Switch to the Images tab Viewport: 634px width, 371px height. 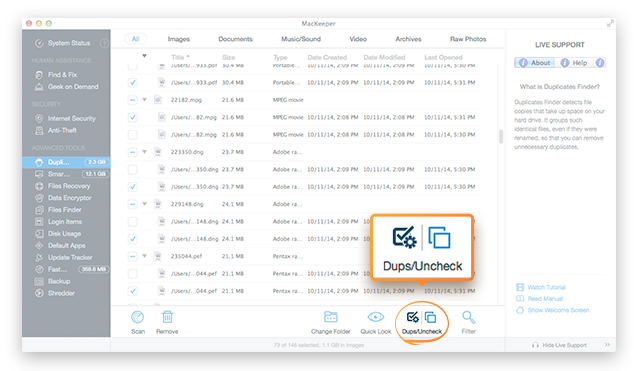[179, 39]
